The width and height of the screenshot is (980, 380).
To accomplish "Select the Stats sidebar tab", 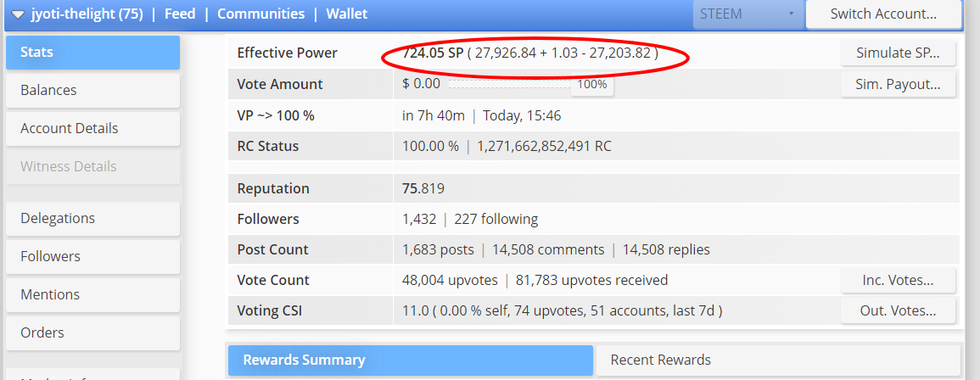I will [x=92, y=53].
